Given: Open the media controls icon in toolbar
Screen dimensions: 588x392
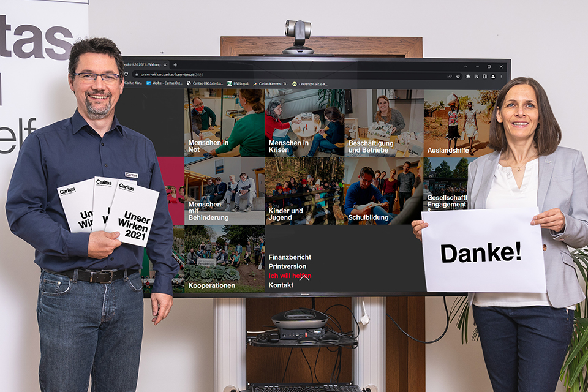Looking at the screenshot, I should (x=477, y=77).
